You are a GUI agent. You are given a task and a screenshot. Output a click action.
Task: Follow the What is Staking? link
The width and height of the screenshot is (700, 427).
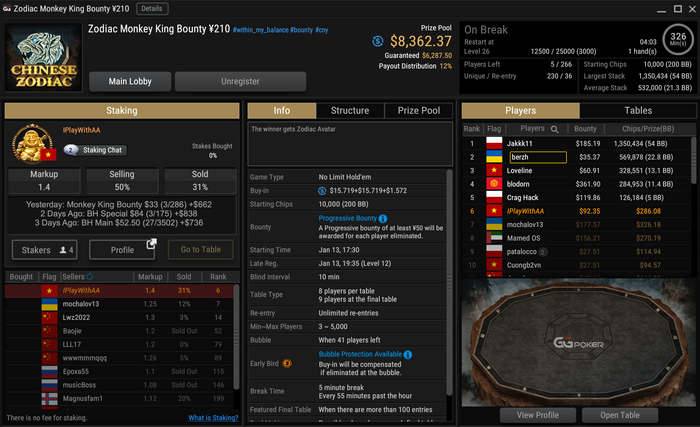point(213,418)
